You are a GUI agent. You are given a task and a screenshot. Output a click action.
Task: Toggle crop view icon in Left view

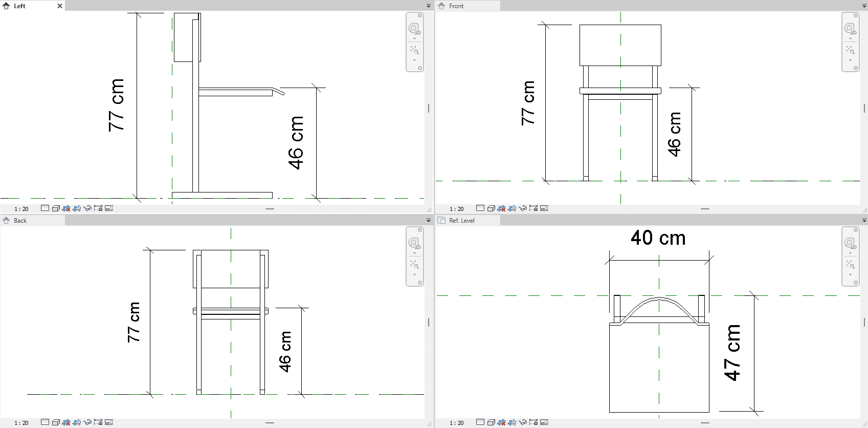[x=66, y=208]
